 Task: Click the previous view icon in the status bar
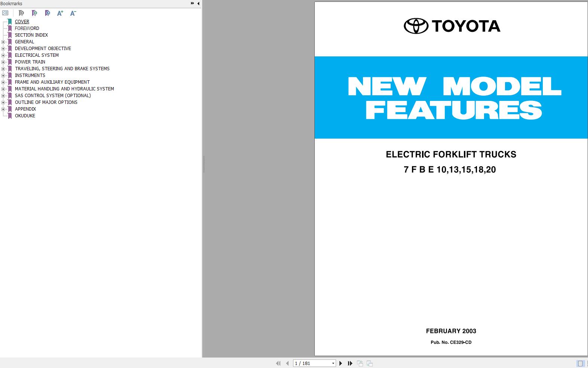[360, 363]
